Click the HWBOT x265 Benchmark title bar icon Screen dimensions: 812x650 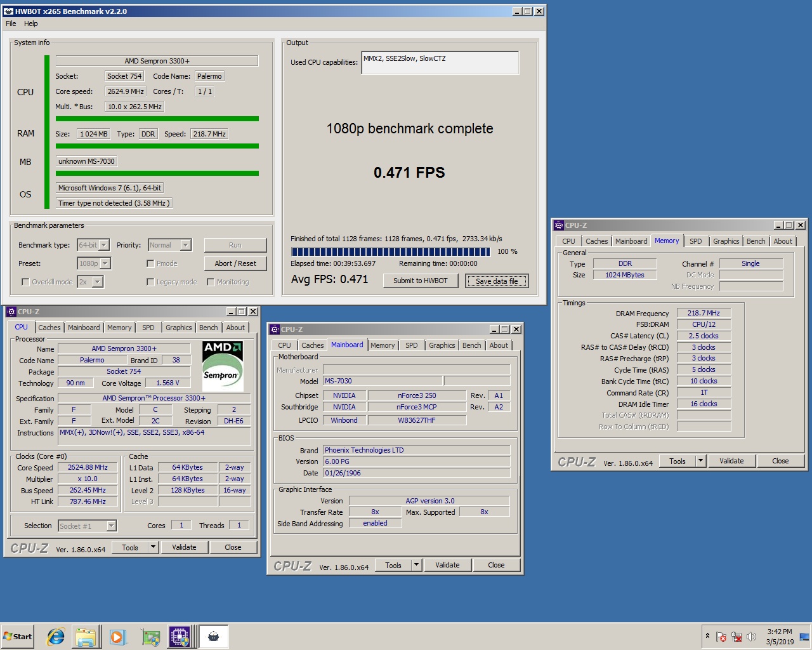(x=8, y=11)
